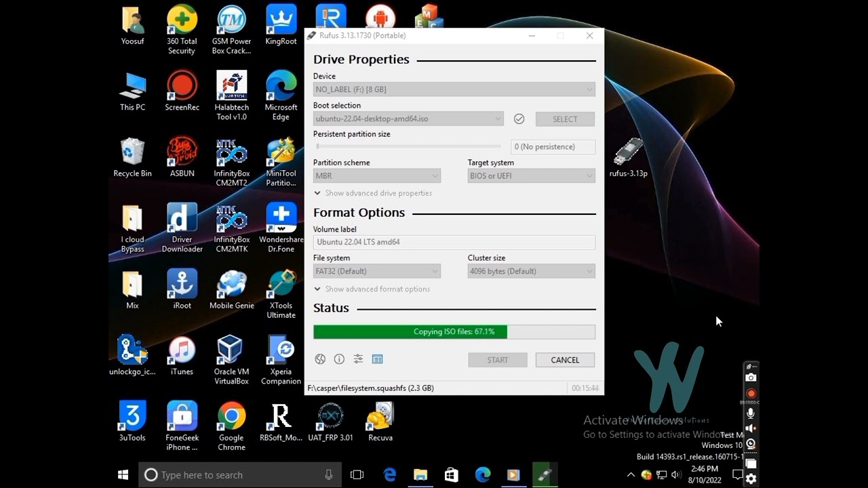868x488 pixels.
Task: Open XTools Ultimate icon
Action: point(281,295)
